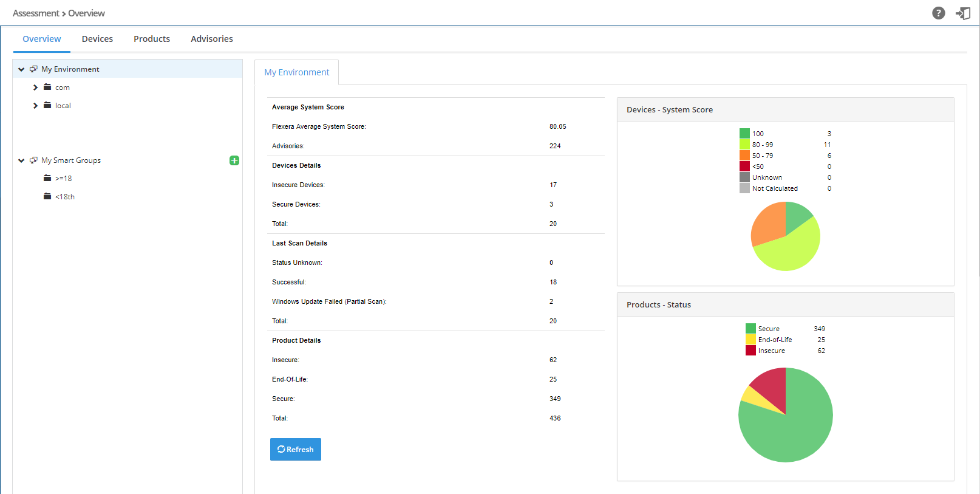
Task: Click the Assessment breadcrumb link
Action: point(36,13)
